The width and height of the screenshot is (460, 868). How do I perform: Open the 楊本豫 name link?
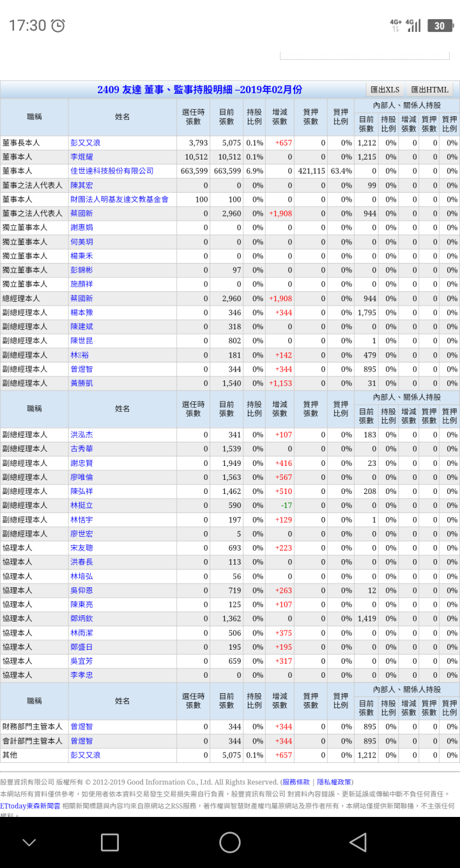pos(81,313)
